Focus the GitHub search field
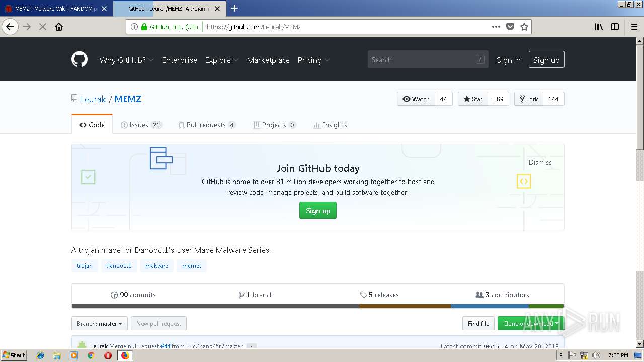 428,60
